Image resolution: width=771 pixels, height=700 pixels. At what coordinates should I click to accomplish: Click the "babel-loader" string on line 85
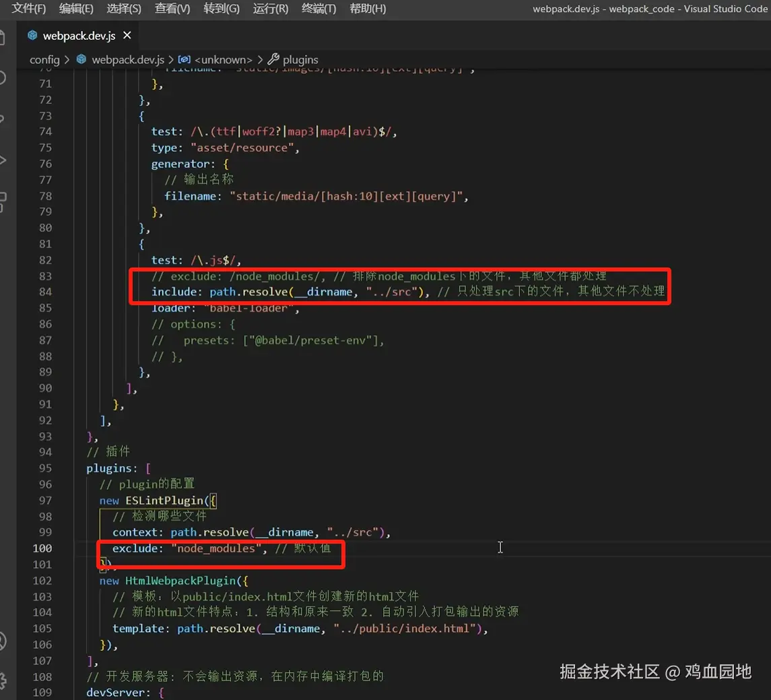[x=248, y=309]
